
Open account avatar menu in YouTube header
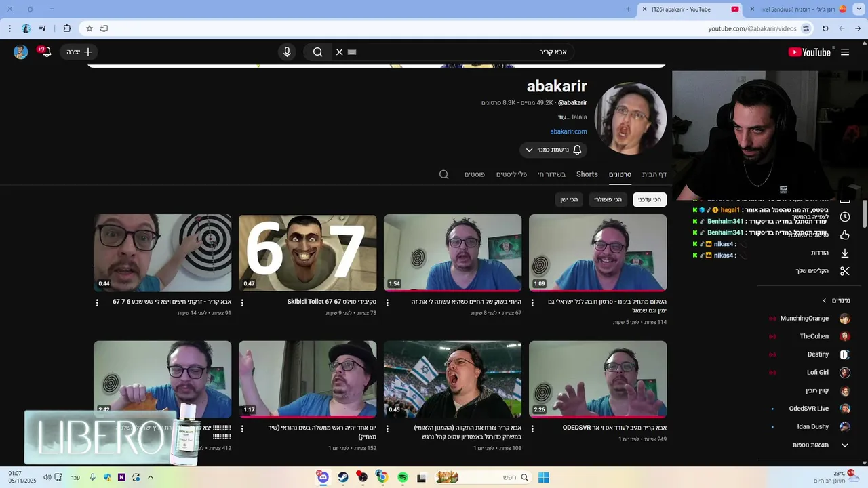point(21,52)
